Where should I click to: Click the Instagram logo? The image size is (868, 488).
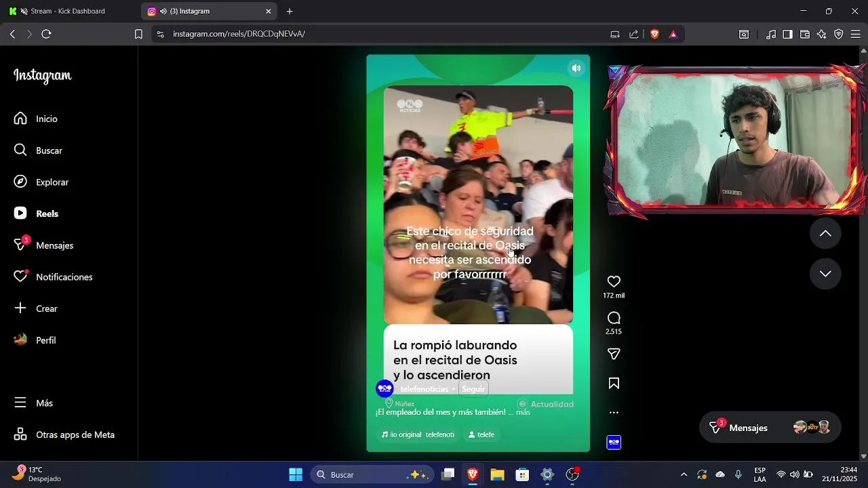43,75
